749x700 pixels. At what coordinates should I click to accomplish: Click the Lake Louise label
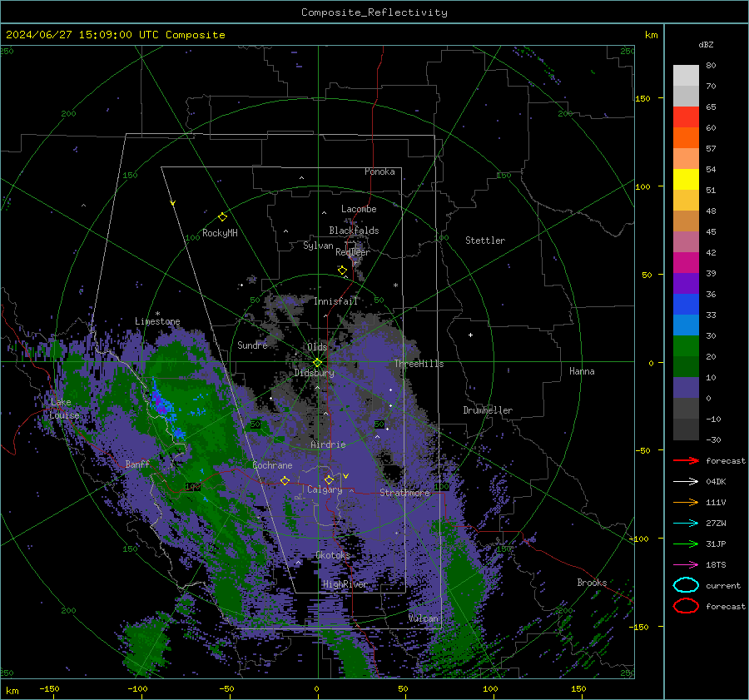click(x=64, y=409)
